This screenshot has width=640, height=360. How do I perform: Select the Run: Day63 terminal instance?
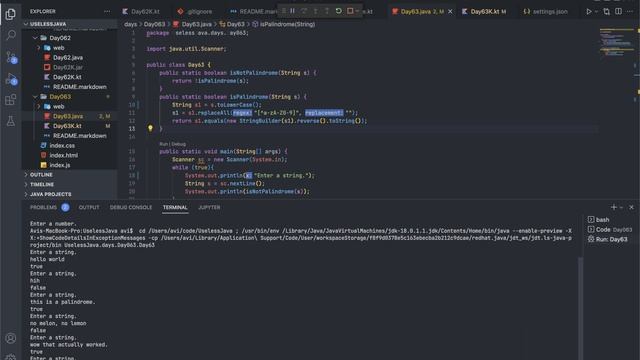(x=611, y=239)
